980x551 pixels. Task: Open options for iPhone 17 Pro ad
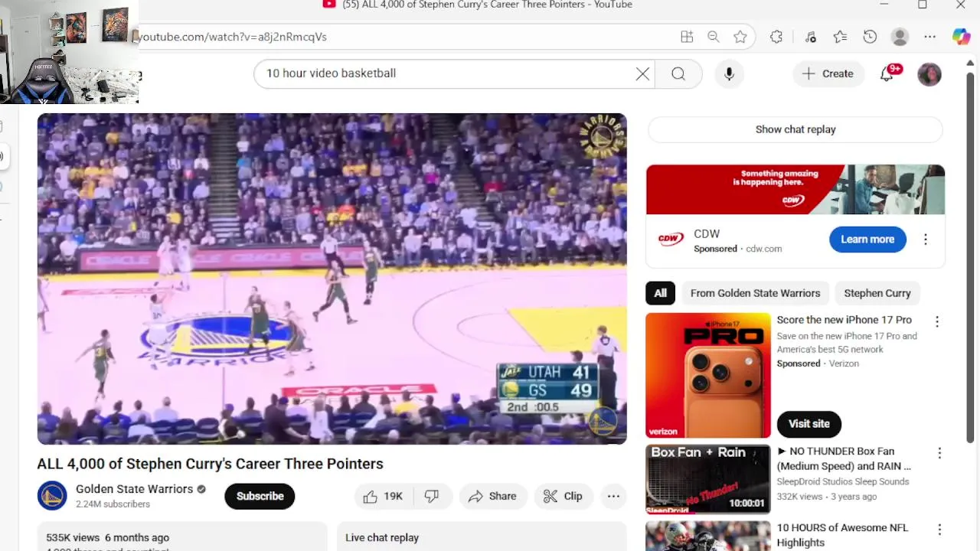coord(937,322)
